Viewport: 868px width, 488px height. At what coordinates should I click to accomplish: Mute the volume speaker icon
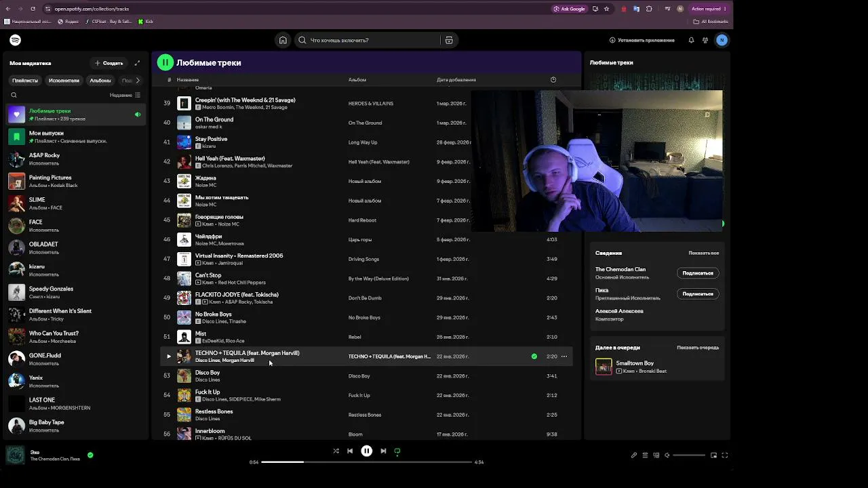click(667, 455)
